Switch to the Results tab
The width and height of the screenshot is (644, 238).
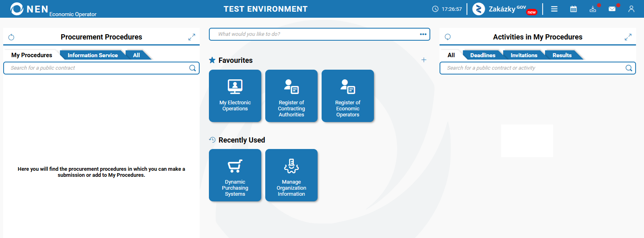(x=562, y=55)
